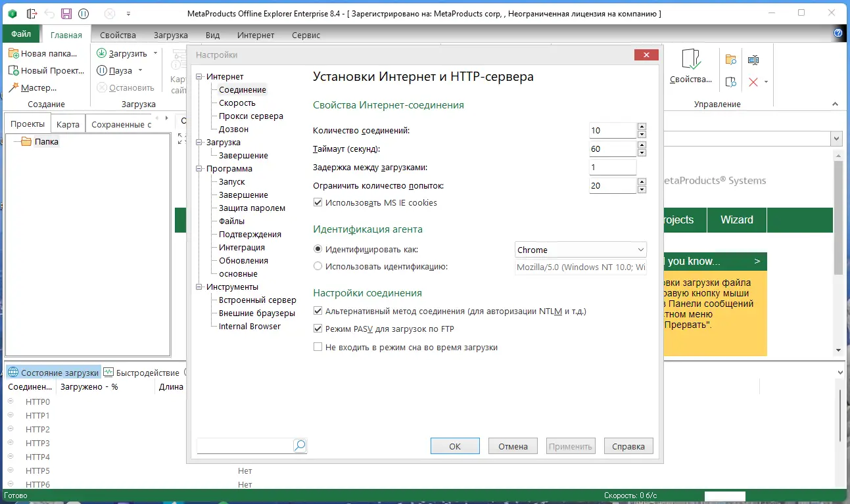Viewport: 850px width, 504px height.
Task: Switch to the Вид ribbon tab
Action: point(212,35)
